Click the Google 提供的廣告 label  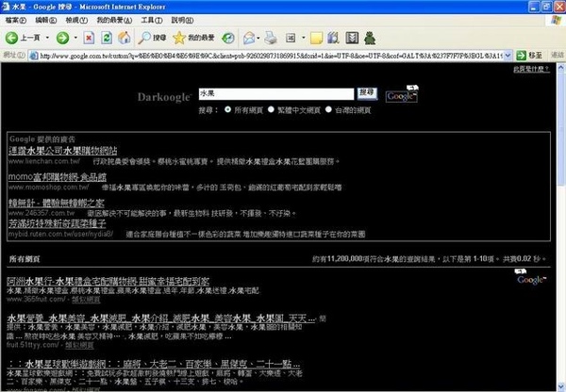pos(42,139)
